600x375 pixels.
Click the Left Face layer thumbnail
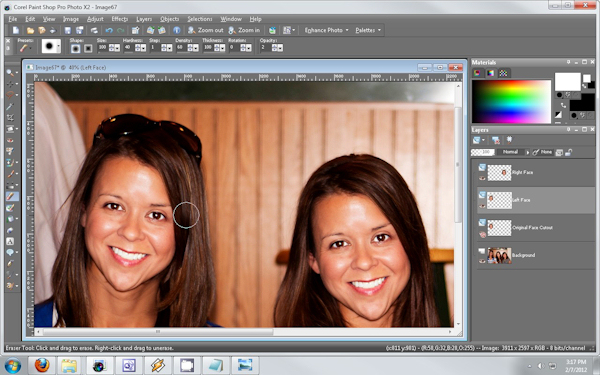[x=499, y=200]
